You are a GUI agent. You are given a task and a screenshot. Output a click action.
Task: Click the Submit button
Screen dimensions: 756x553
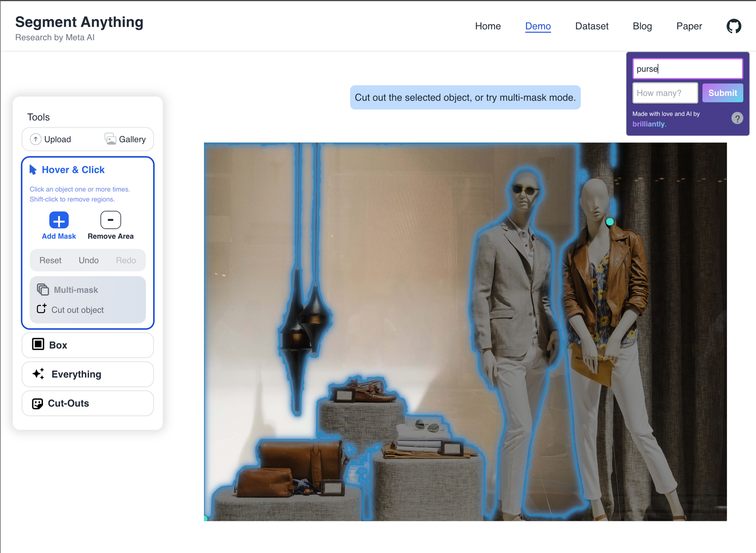click(x=723, y=93)
